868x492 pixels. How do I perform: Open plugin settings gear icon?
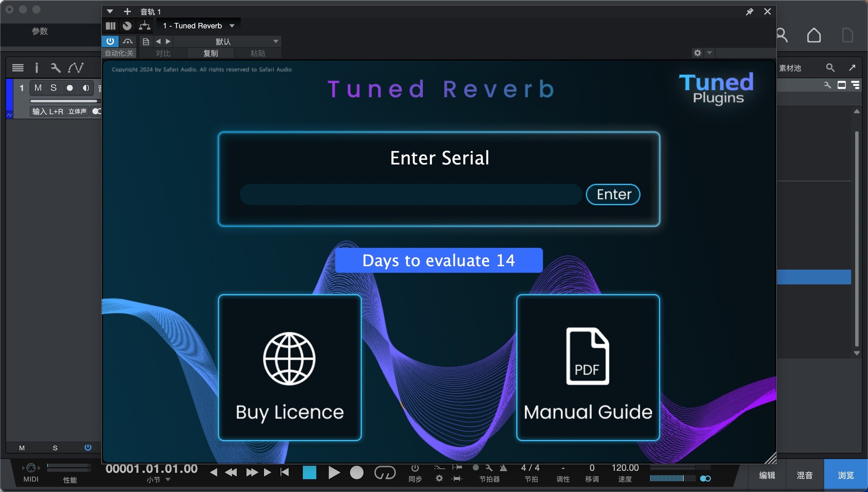coord(698,53)
